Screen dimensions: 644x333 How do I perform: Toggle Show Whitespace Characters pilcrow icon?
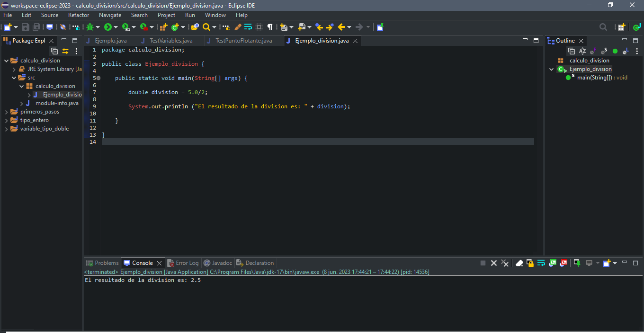[x=270, y=27]
